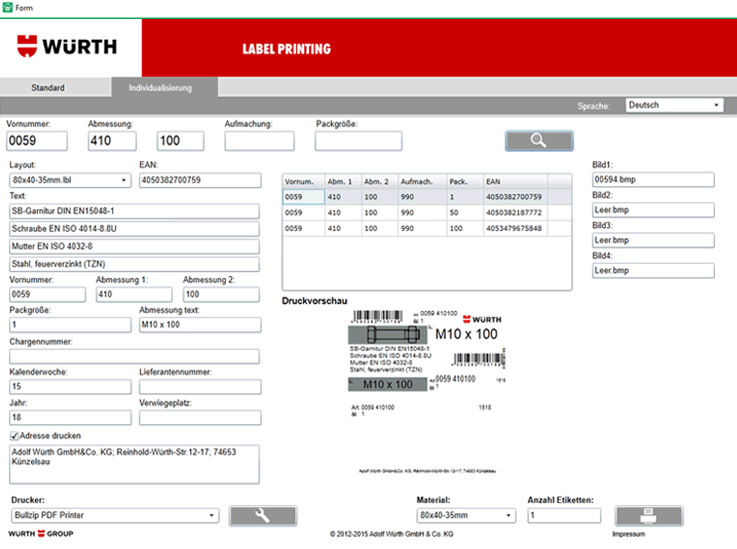This screenshot has width=737, height=549.
Task: Open the Sprache language dropdown
Action: pos(674,105)
